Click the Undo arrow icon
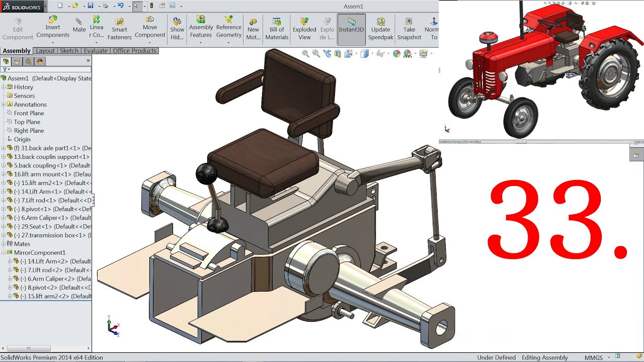 (120, 6)
